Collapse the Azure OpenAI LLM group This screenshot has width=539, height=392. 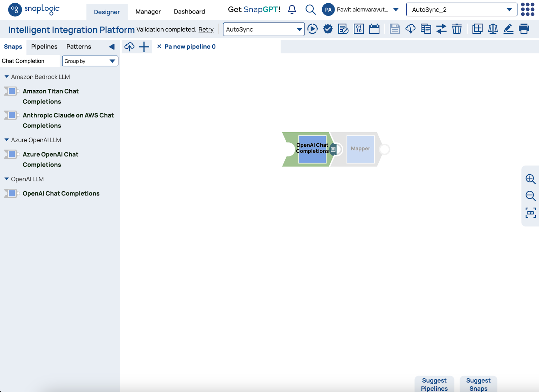7,140
